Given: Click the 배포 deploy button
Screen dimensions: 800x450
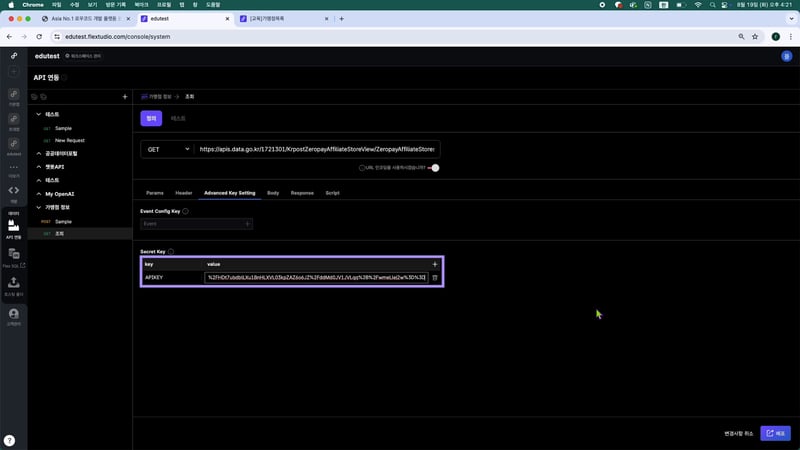Looking at the screenshot, I should pyautogui.click(x=775, y=433).
